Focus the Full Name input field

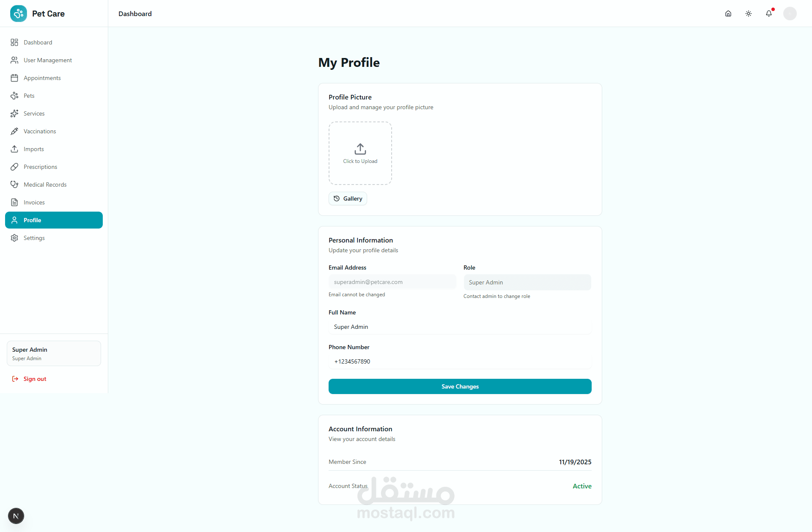[x=460, y=327]
